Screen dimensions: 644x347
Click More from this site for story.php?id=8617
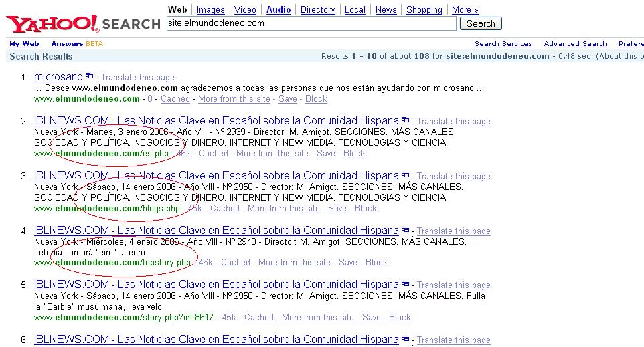click(x=318, y=318)
